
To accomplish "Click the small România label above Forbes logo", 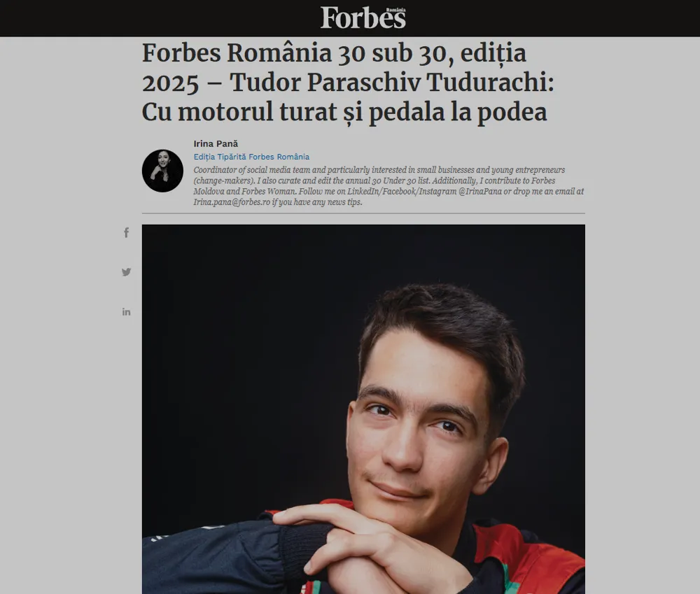I will click(x=396, y=10).
